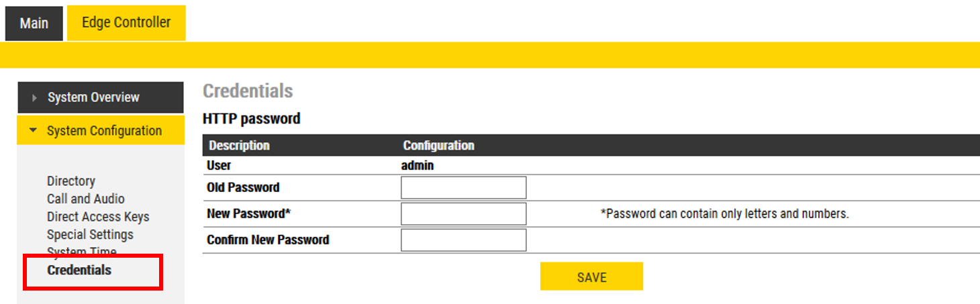The image size is (980, 304).
Task: Click the Configuration column header
Action: 438,146
